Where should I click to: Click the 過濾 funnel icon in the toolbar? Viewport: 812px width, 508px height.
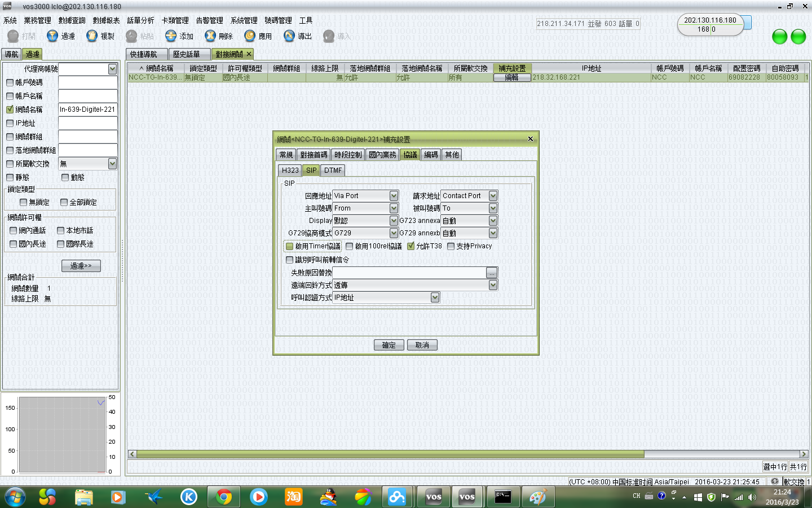click(x=52, y=36)
